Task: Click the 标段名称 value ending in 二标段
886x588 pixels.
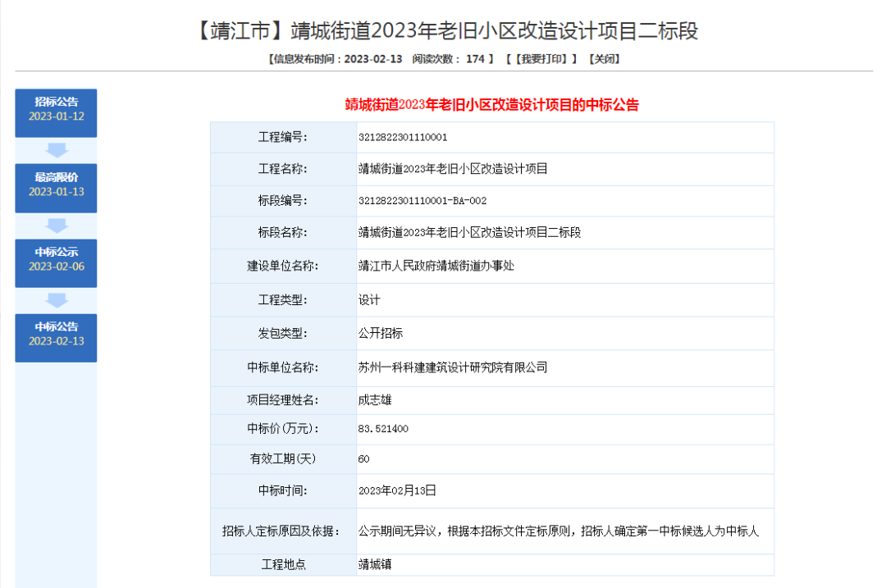Action: (x=469, y=233)
